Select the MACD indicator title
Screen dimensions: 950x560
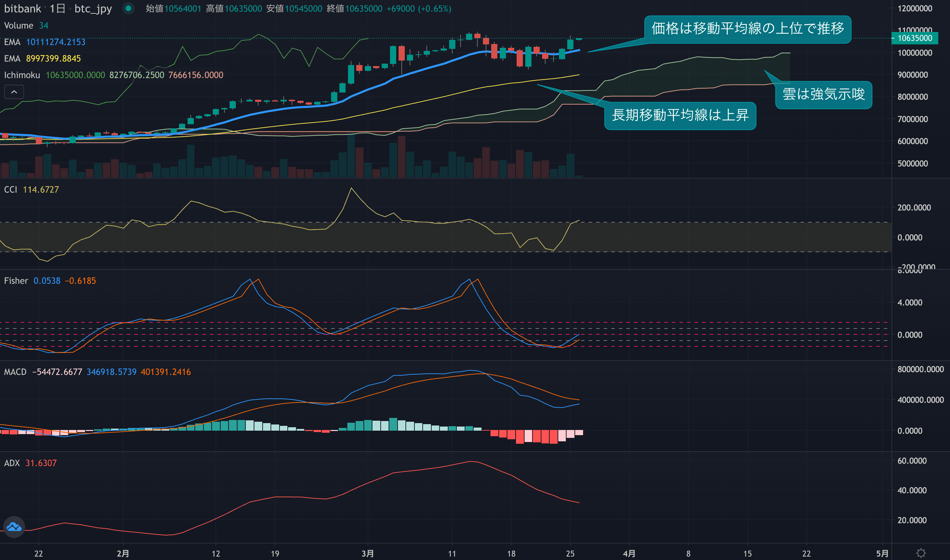[15, 372]
